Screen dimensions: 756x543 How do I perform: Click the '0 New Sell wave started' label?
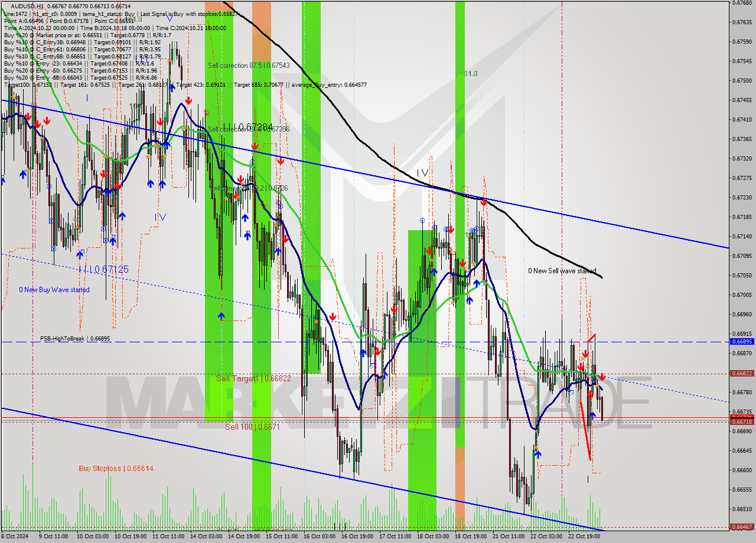pyautogui.click(x=562, y=271)
